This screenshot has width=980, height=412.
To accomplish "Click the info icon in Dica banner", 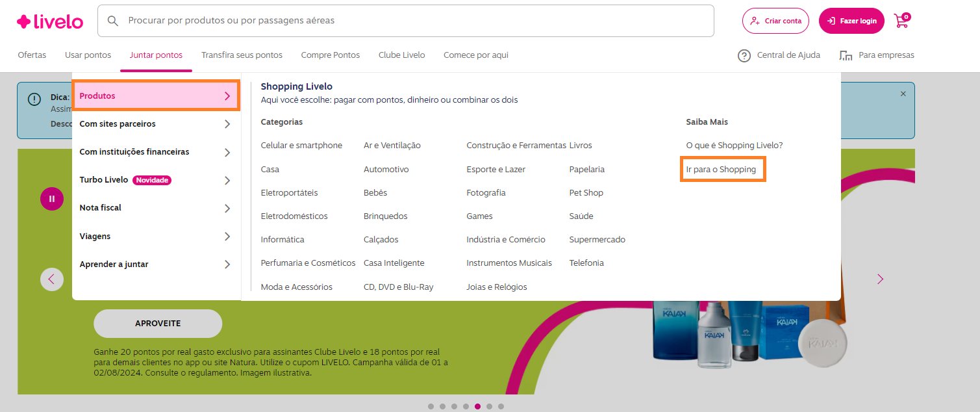I will click(x=34, y=99).
